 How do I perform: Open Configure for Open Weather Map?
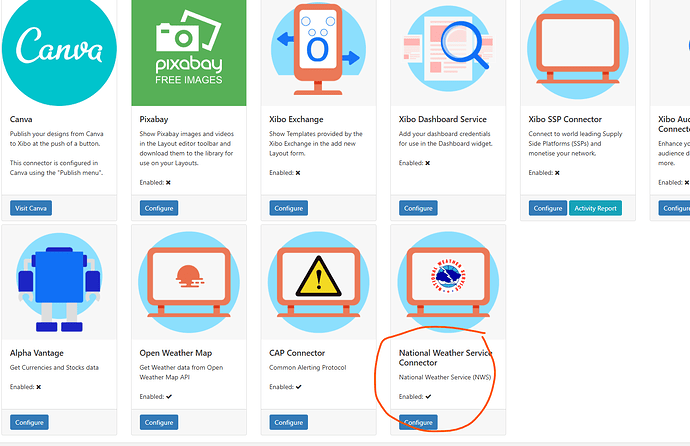(159, 423)
